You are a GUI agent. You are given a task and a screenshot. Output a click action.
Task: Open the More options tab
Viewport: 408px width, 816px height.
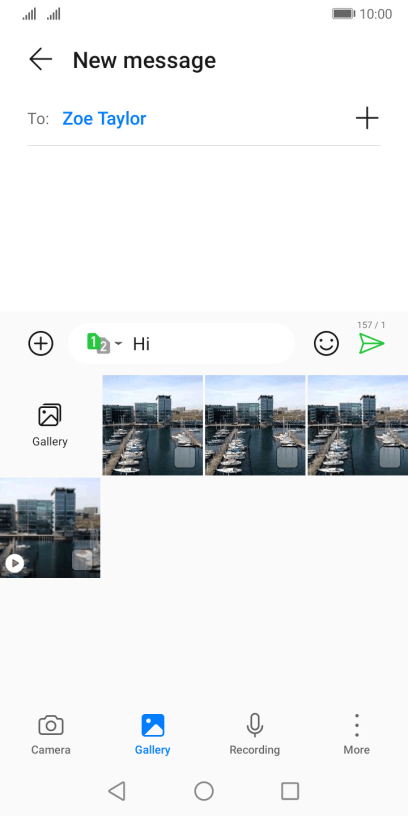356,734
